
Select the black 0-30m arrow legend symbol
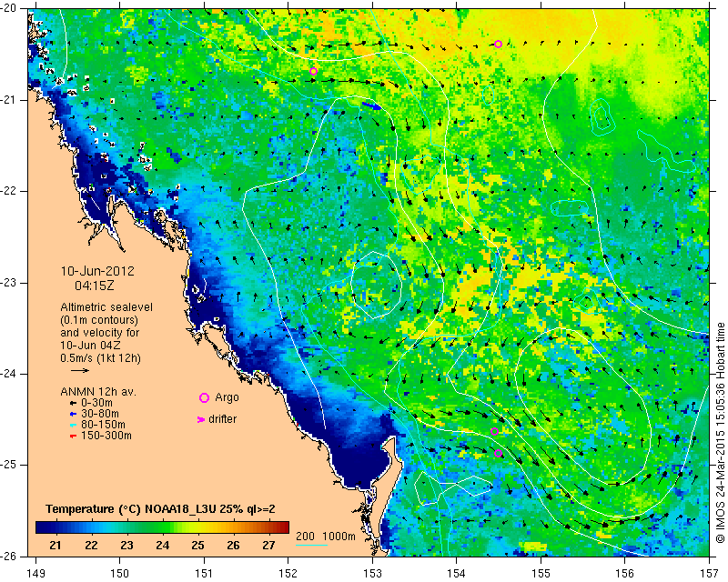coord(73,404)
